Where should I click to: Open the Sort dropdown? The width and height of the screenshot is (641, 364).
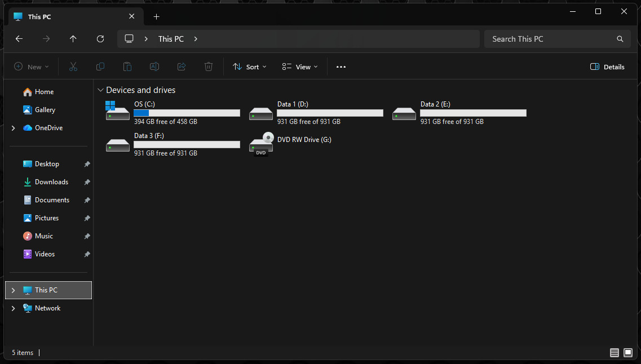pos(249,66)
